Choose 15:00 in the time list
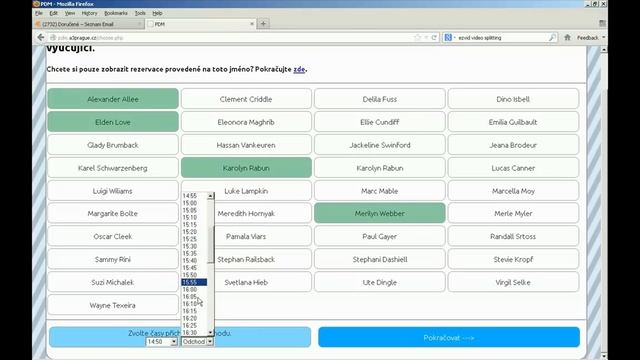Image resolution: width=640 pixels, height=360 pixels. 194,203
